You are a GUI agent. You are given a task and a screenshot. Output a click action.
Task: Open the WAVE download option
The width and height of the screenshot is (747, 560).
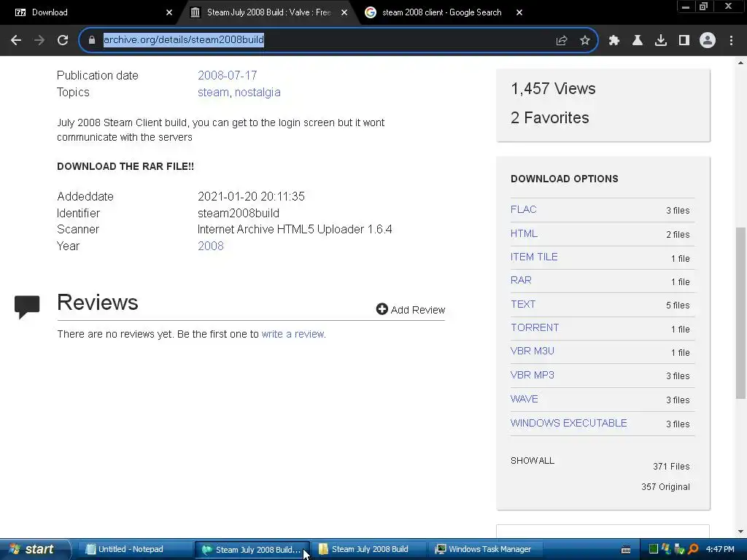(524, 399)
